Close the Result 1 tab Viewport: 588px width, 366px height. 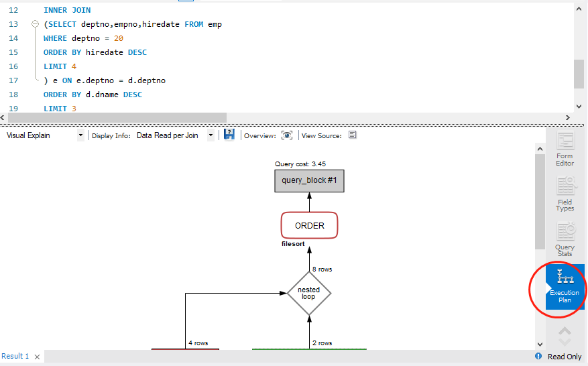pyautogui.click(x=37, y=357)
